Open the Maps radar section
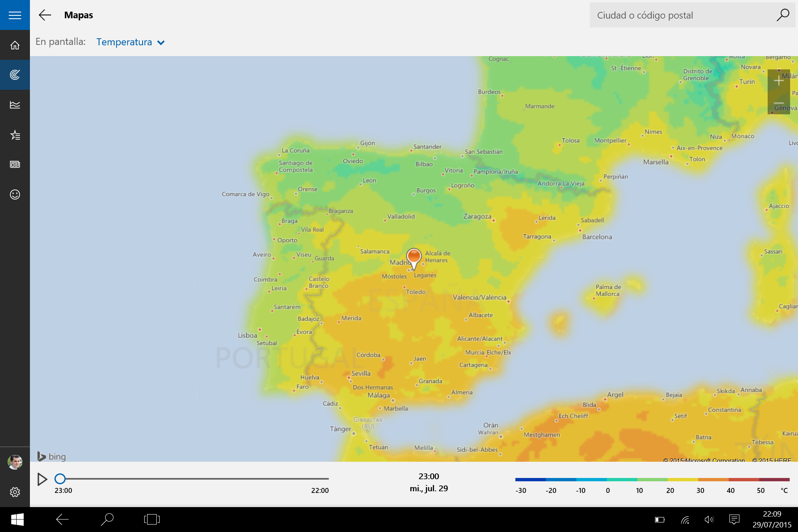Screen dimensions: 798x532 click(15, 75)
